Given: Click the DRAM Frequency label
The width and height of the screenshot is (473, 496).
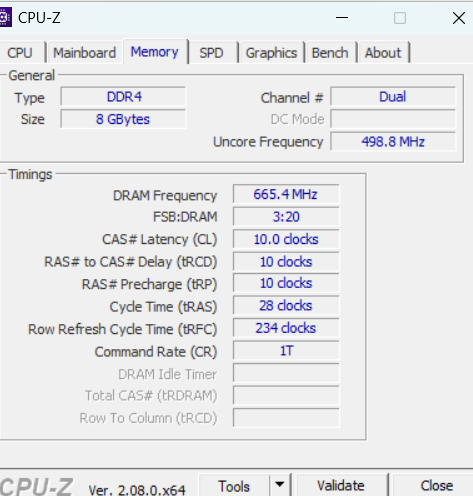Looking at the screenshot, I should (165, 196).
